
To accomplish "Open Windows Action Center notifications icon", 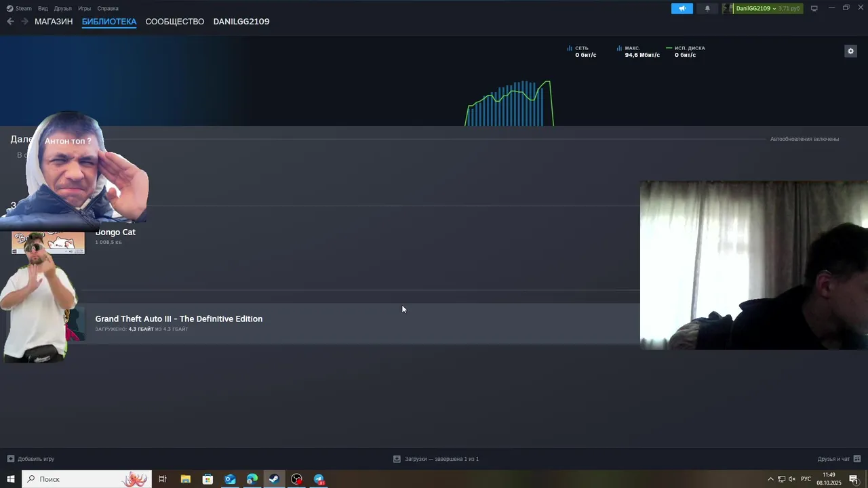I will pos(854,479).
